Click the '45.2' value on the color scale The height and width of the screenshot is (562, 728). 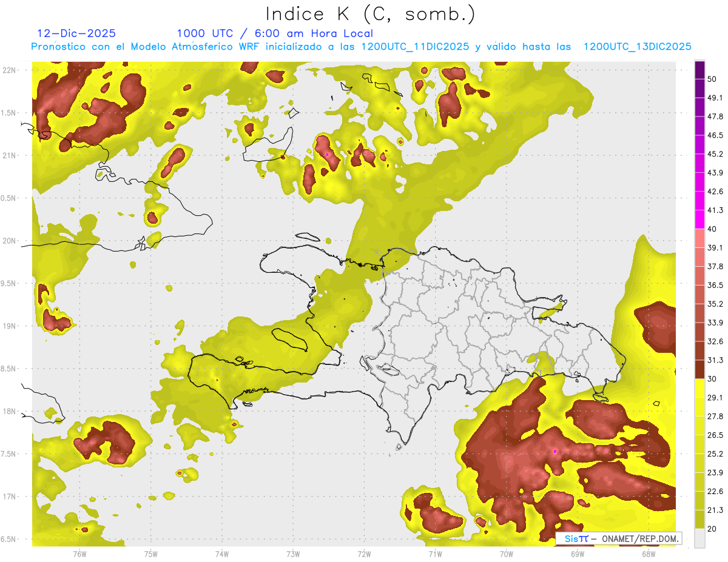(x=715, y=154)
